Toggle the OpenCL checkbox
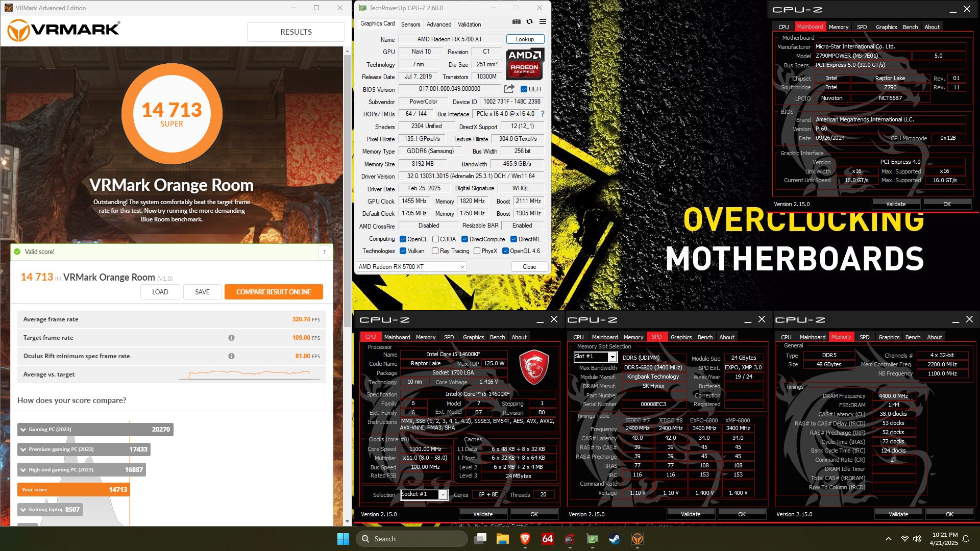Viewport: 980px width, 551px height. click(403, 239)
